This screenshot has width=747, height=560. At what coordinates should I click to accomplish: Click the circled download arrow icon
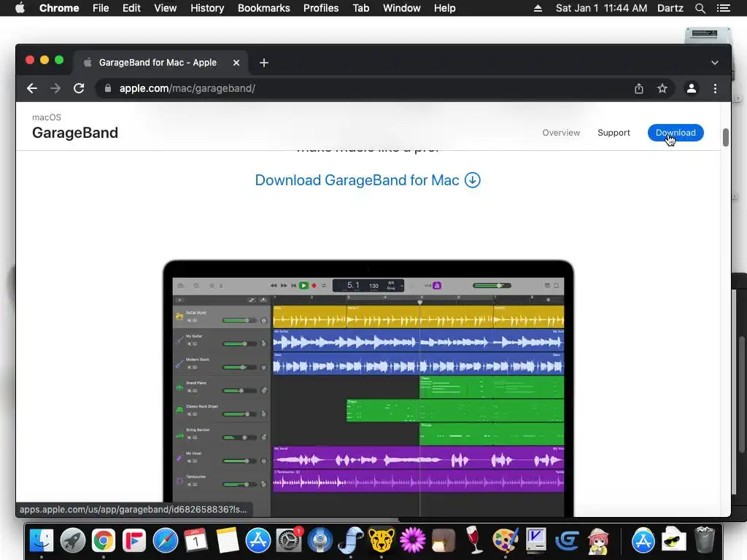coord(472,180)
